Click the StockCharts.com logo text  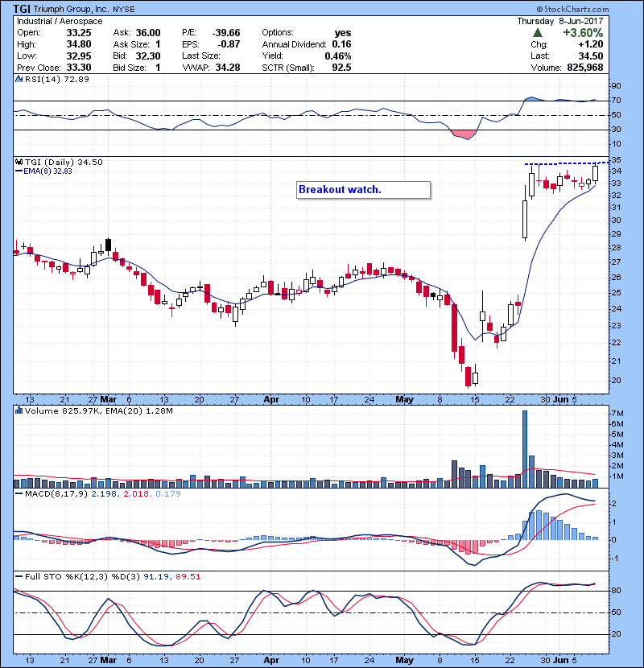pyautogui.click(x=573, y=9)
